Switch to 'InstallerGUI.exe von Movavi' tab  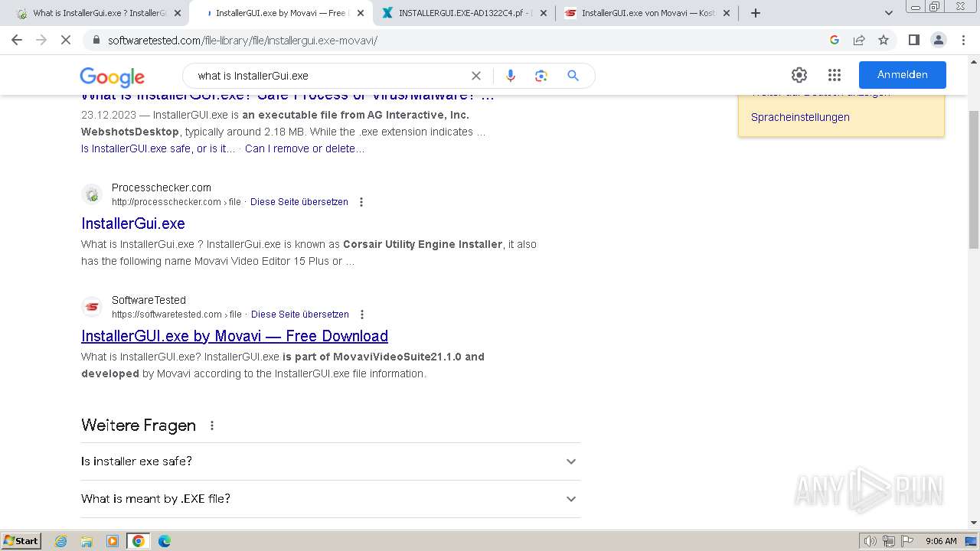[648, 13]
